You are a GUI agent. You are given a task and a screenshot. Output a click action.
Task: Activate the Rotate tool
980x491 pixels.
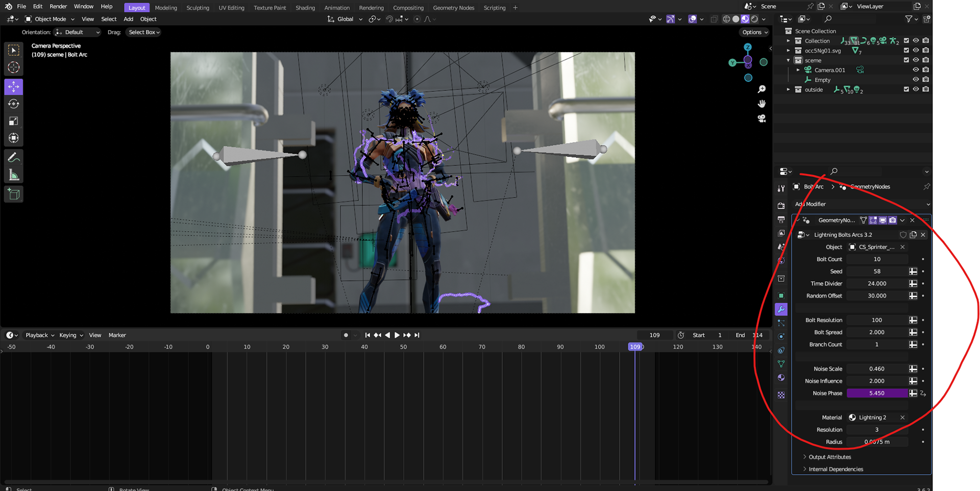pyautogui.click(x=14, y=104)
